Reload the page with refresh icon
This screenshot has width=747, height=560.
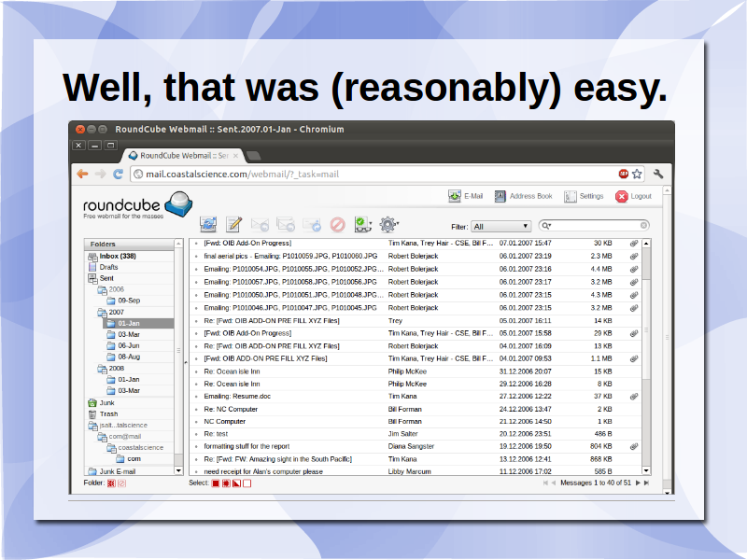pyautogui.click(x=118, y=174)
